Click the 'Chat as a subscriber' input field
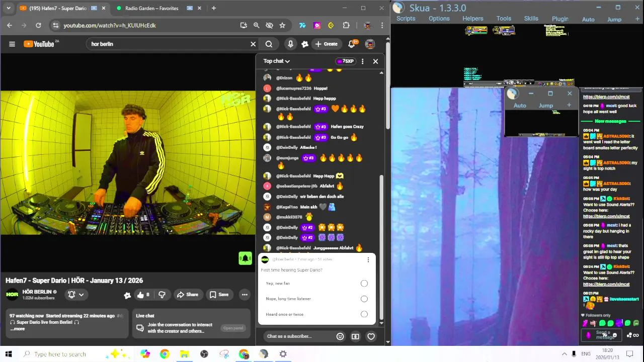Viewport: 644px width, 362px height. [298, 336]
